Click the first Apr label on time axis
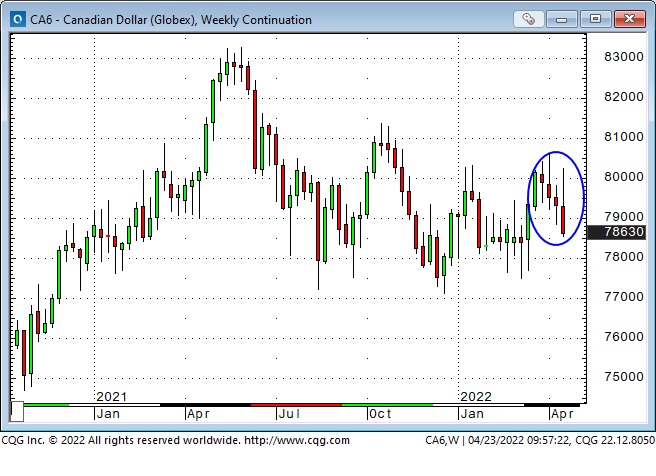The image size is (656, 476). point(198,414)
